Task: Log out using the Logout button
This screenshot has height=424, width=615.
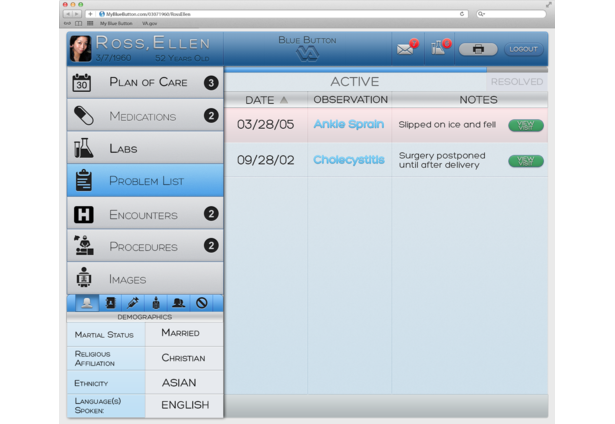Action: click(x=523, y=49)
